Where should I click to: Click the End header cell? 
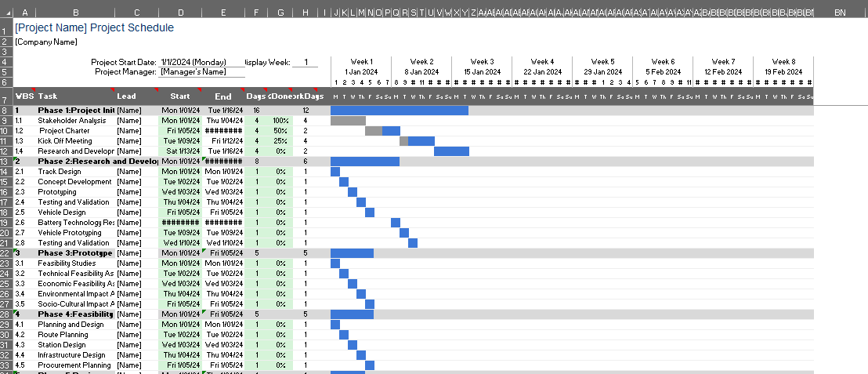(223, 96)
